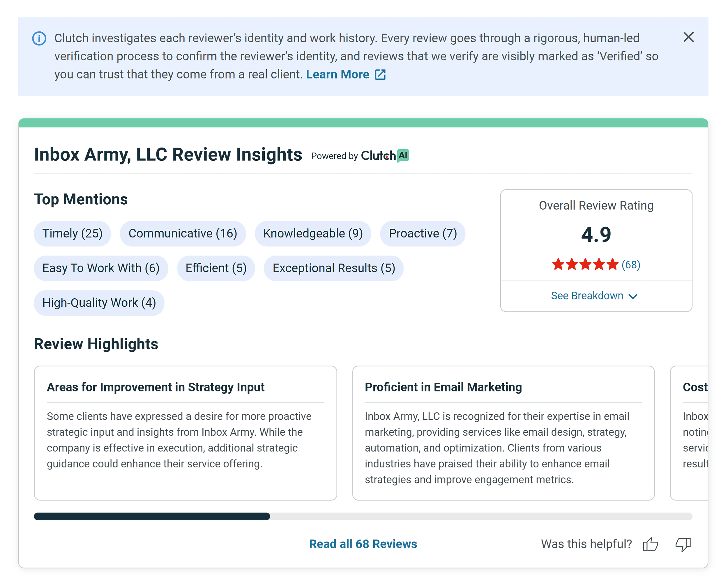Read all 68 Reviews
728x585 pixels.
(363, 544)
